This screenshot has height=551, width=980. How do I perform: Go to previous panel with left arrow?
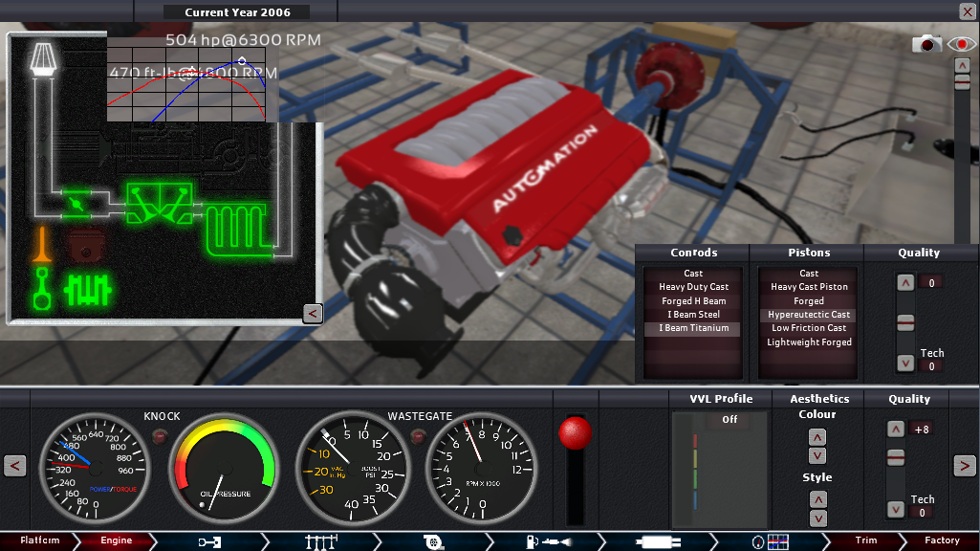15,465
